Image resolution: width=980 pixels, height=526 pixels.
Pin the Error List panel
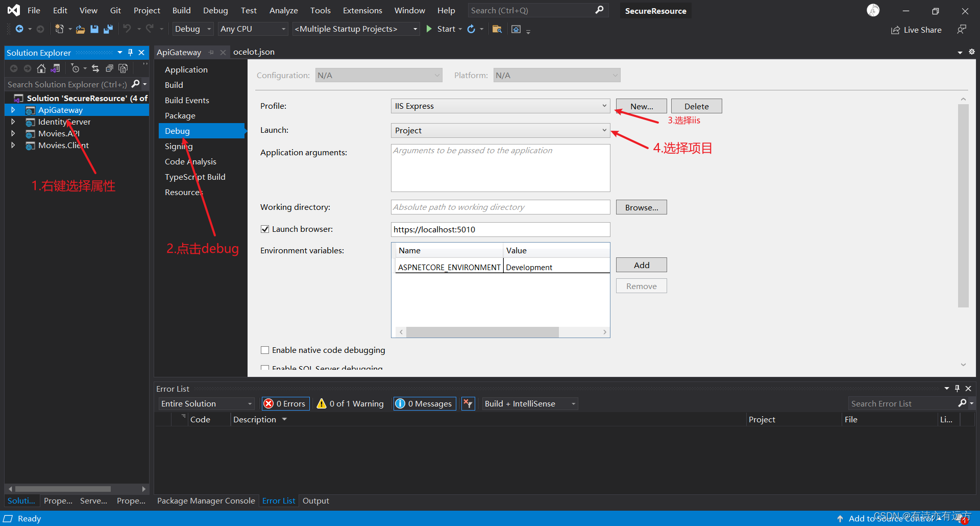(x=958, y=389)
